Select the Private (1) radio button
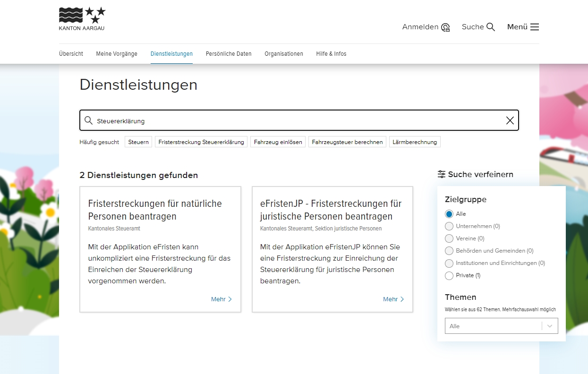588x374 pixels. point(449,275)
